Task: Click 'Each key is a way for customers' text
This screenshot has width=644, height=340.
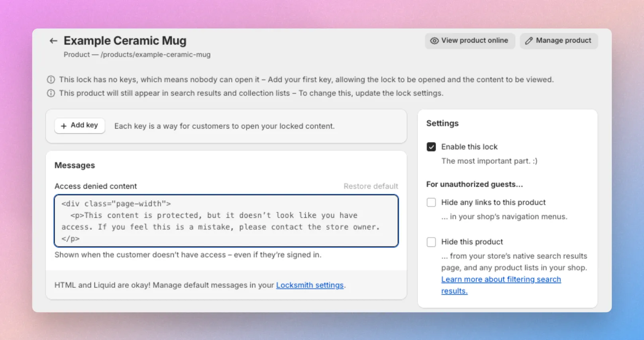Action: 224,126
